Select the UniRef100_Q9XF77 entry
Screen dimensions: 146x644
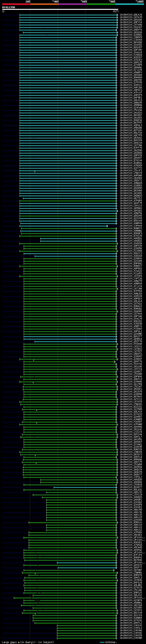click(x=131, y=567)
